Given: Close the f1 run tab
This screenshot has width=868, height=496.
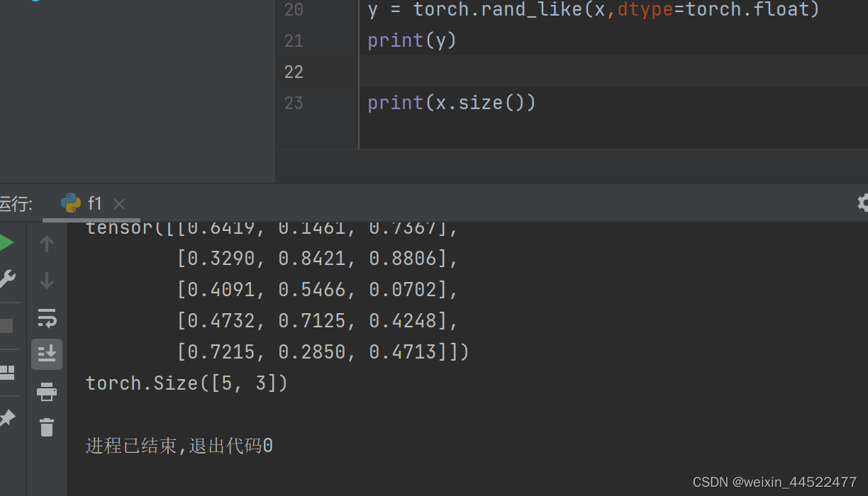Looking at the screenshot, I should pos(119,204).
